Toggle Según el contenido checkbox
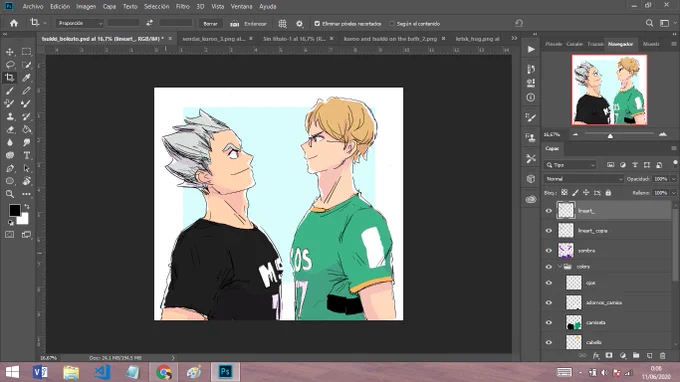 click(392, 24)
